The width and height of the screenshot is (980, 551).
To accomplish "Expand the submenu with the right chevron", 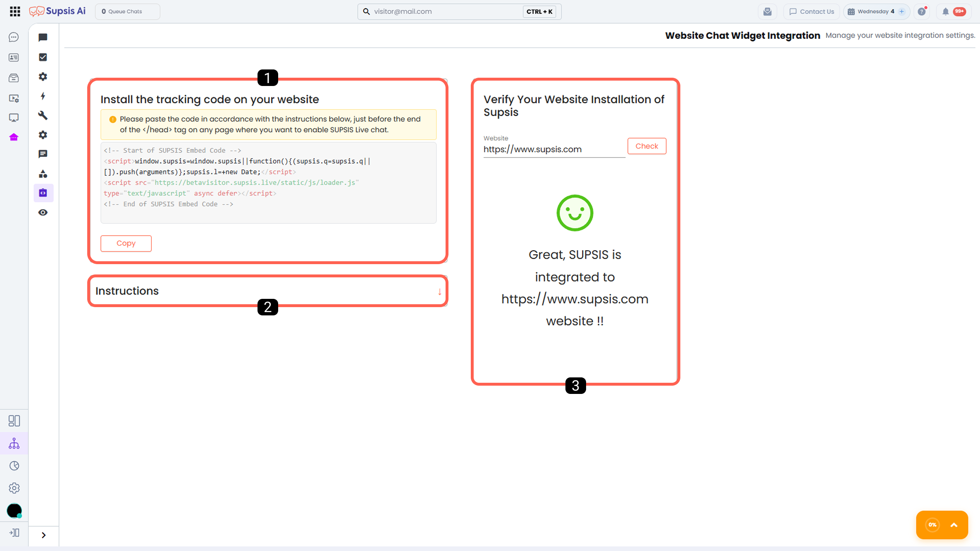I will [44, 535].
